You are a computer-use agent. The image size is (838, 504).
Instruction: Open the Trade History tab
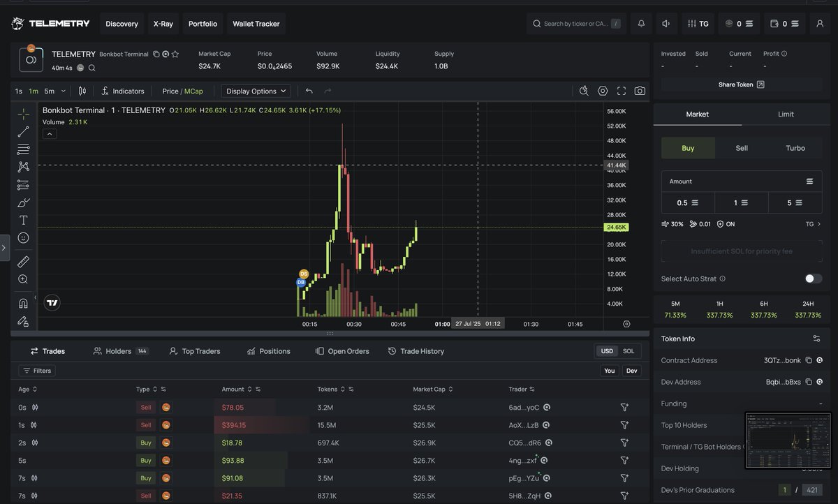pos(417,351)
